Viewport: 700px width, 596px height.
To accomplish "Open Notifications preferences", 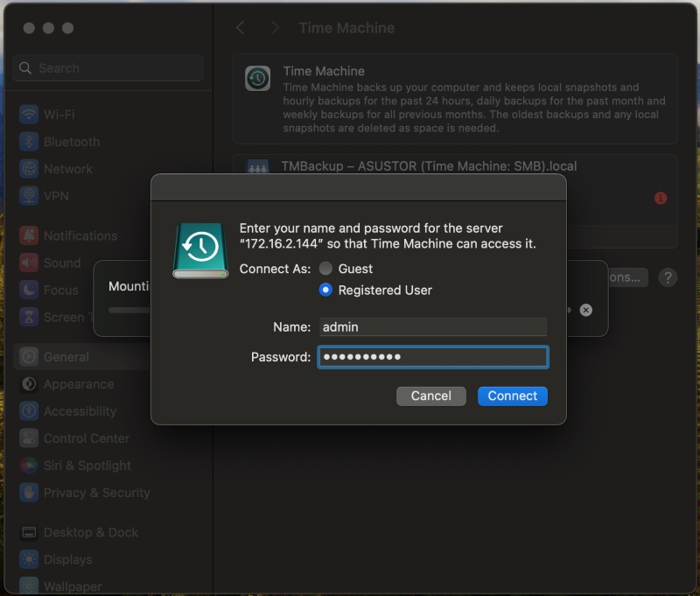I will (x=80, y=235).
